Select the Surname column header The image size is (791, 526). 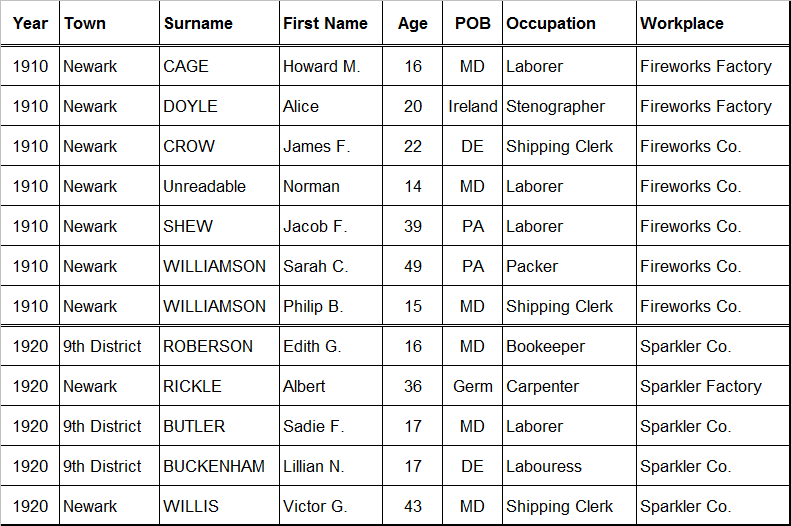coord(198,23)
